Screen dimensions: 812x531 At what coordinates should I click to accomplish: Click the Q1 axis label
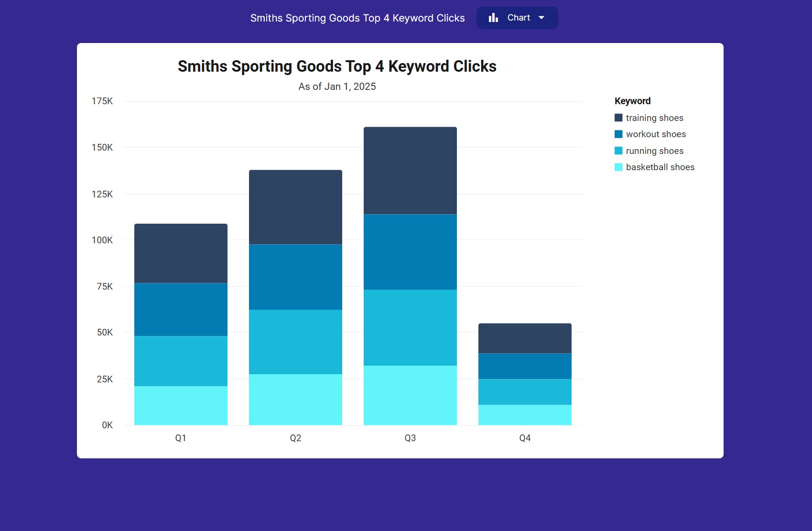pyautogui.click(x=181, y=438)
